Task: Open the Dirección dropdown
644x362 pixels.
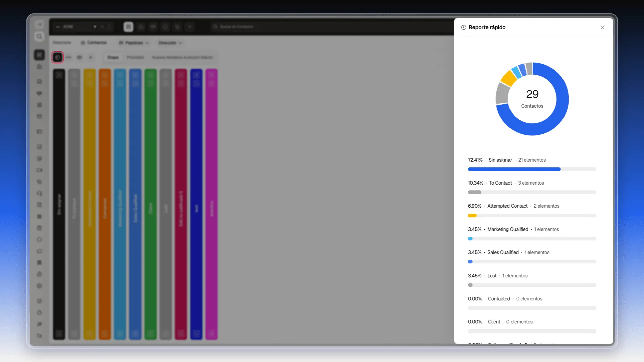Action: click(x=170, y=43)
